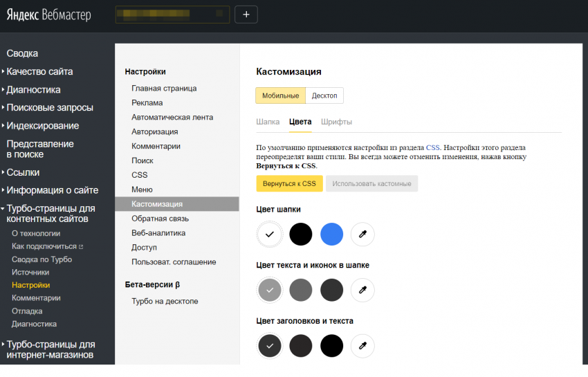Open eyedropper for header text and icons color
The height and width of the screenshot is (377, 588).
[362, 290]
